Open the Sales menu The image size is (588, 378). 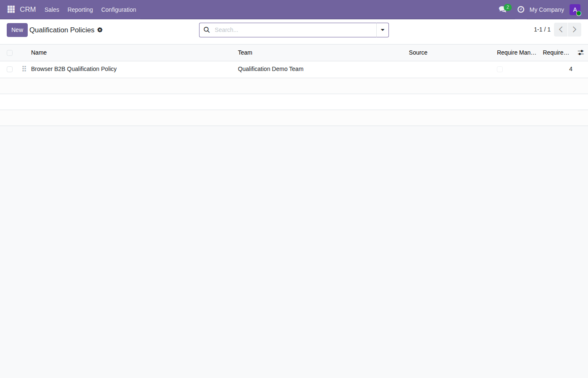(52, 10)
